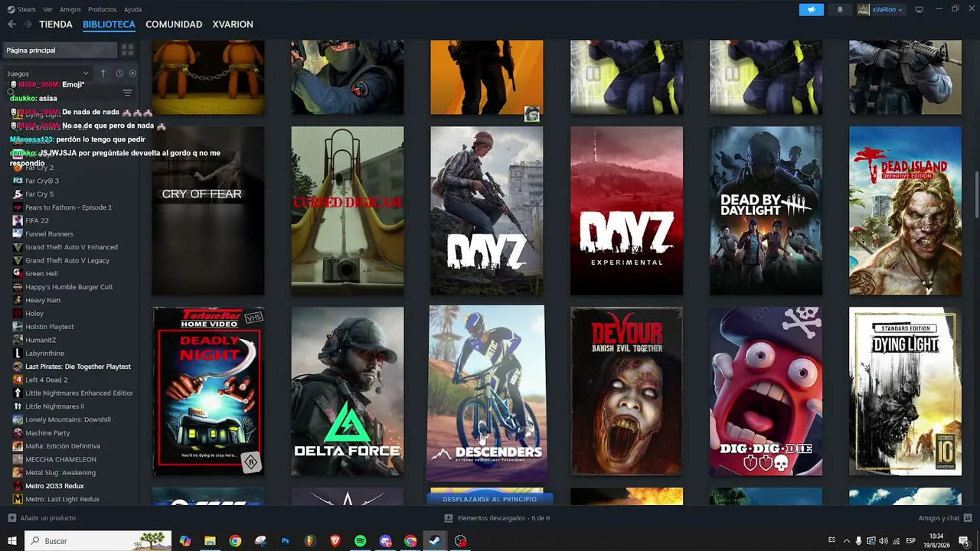Select FIFA 22 in the list

coord(37,220)
